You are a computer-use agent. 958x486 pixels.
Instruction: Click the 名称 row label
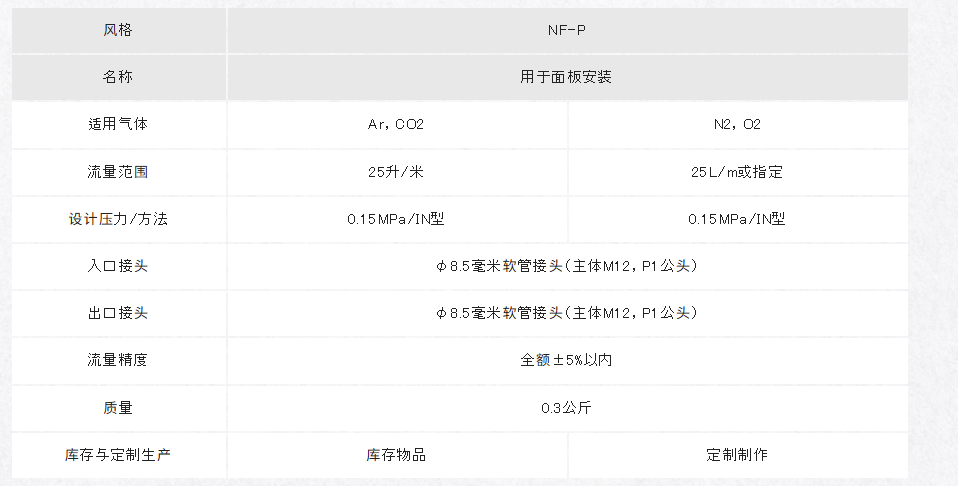click(x=119, y=77)
